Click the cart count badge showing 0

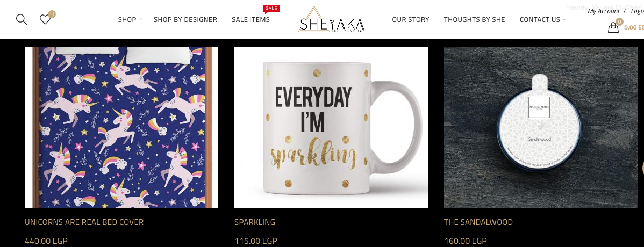619,21
